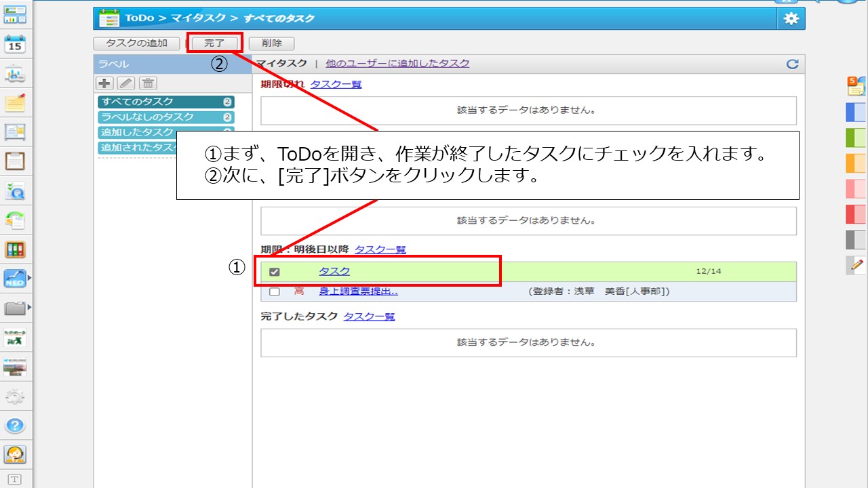Open the gray folder icon in sidebar

(15, 308)
